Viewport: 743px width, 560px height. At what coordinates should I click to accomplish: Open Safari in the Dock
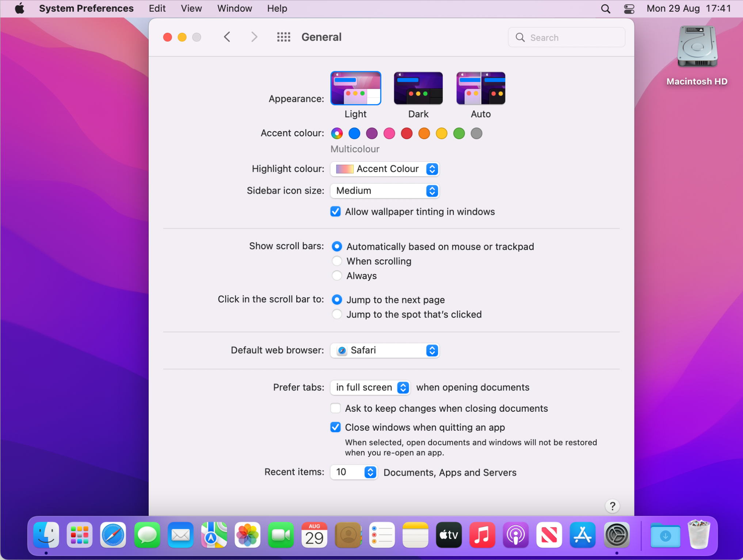coord(113,535)
